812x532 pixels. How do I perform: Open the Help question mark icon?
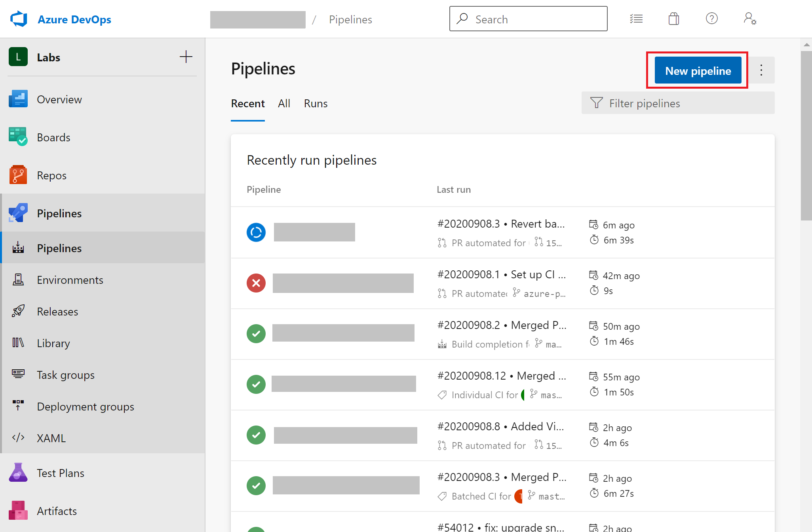click(x=711, y=19)
